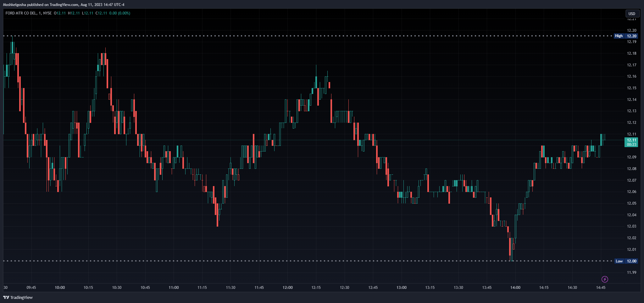Click the O12.11 open price value
The height and width of the screenshot is (303, 644).
pos(60,13)
